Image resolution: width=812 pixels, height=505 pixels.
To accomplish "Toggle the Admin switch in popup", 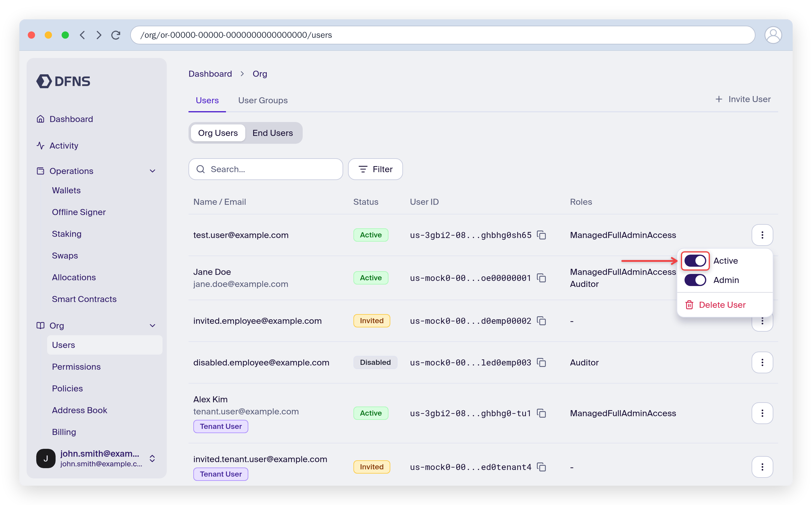I will (695, 280).
